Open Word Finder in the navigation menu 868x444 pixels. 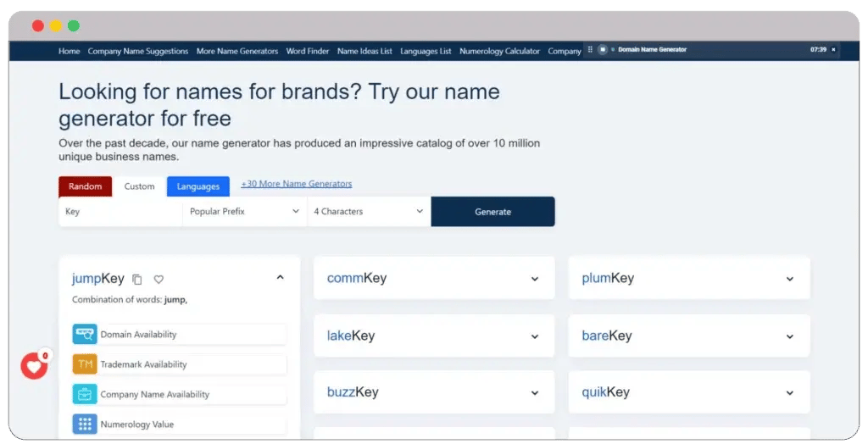pos(308,51)
